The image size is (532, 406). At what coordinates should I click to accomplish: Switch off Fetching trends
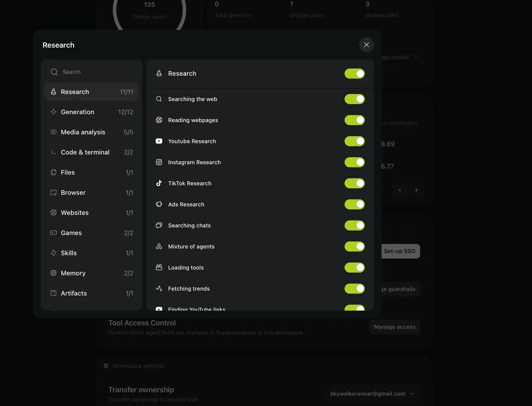tap(355, 288)
